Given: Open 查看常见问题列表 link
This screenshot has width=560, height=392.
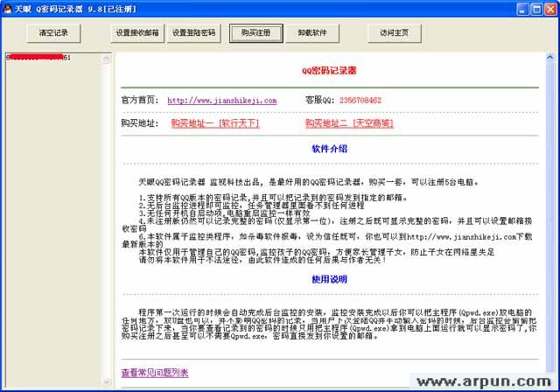Looking at the screenshot, I should click(x=155, y=373).
